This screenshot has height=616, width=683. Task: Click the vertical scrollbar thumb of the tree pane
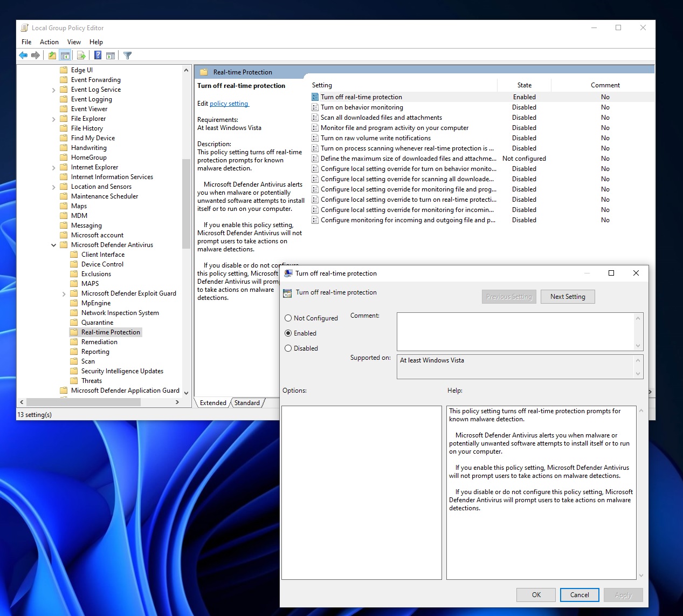pos(186,204)
